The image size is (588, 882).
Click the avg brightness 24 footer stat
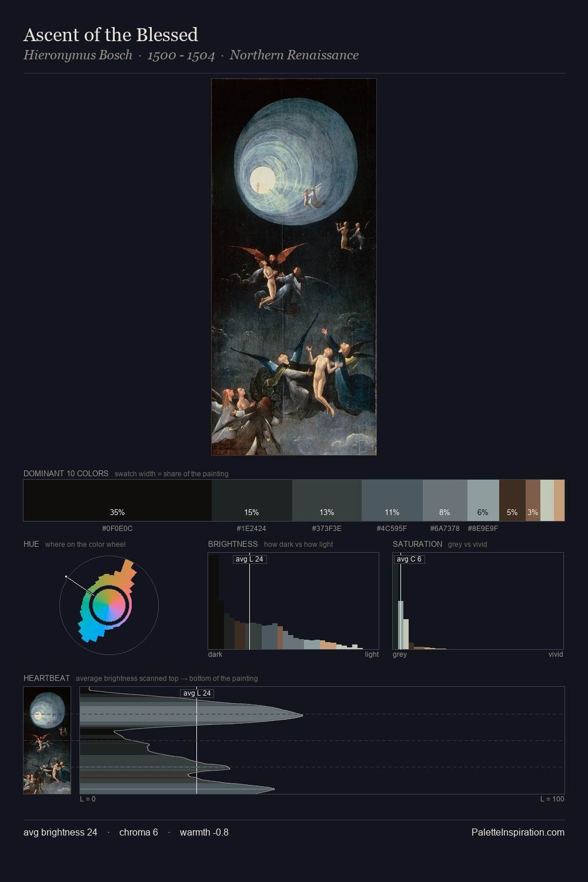click(61, 833)
